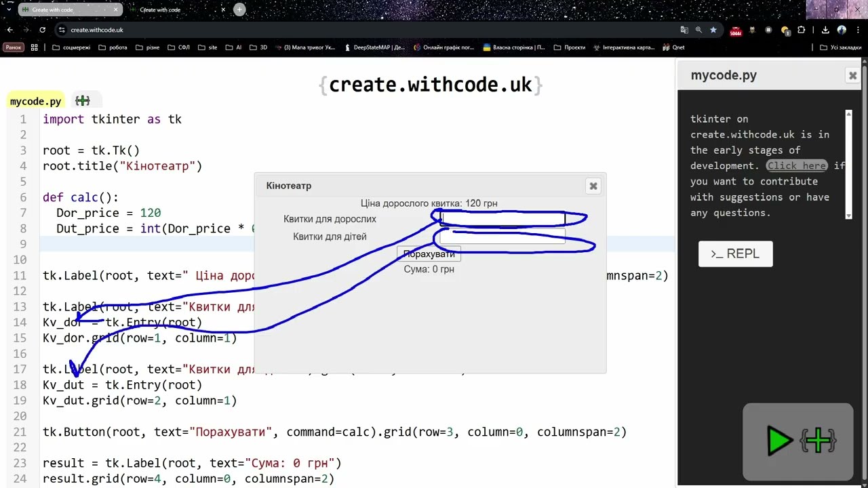This screenshot has width=868, height=488.
Task: Open the Chrome three-dot menu
Action: [858, 30]
